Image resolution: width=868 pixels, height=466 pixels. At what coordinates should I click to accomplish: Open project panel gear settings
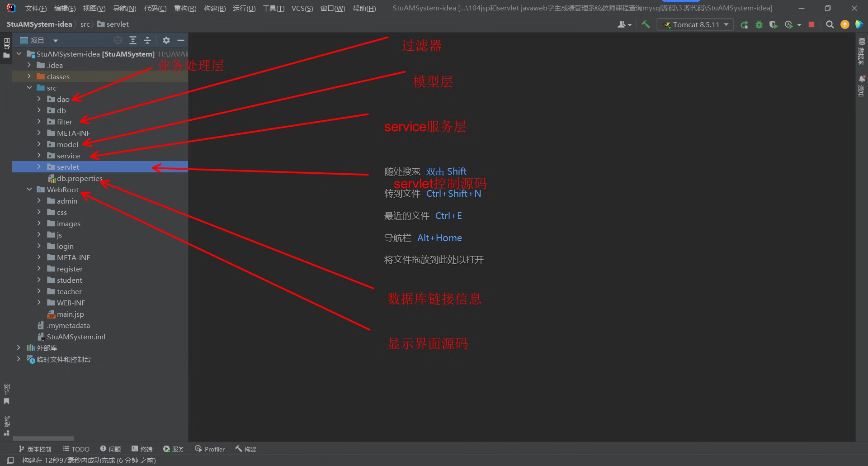point(166,41)
